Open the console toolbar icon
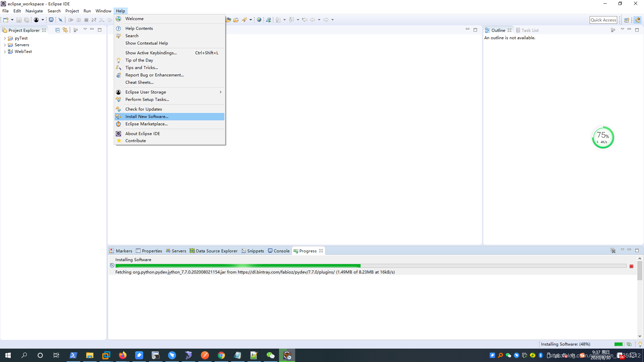Screen dimensions: 644x362 (51, 20)
